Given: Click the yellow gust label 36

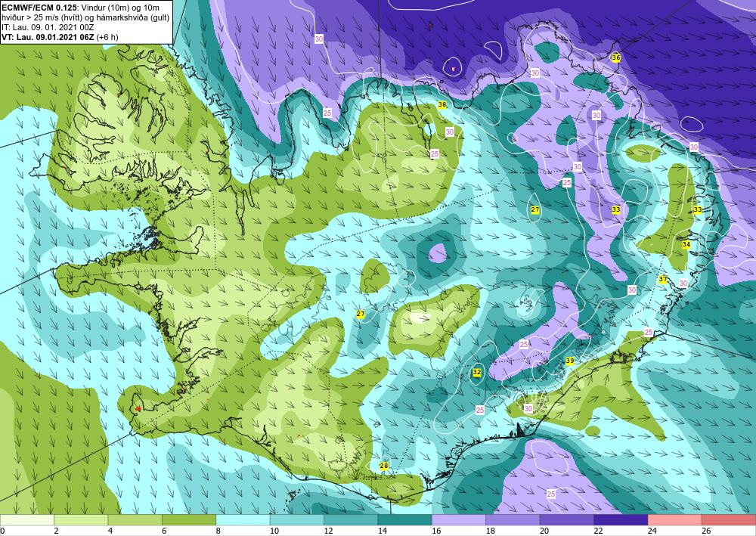Looking at the screenshot, I should point(615,57).
